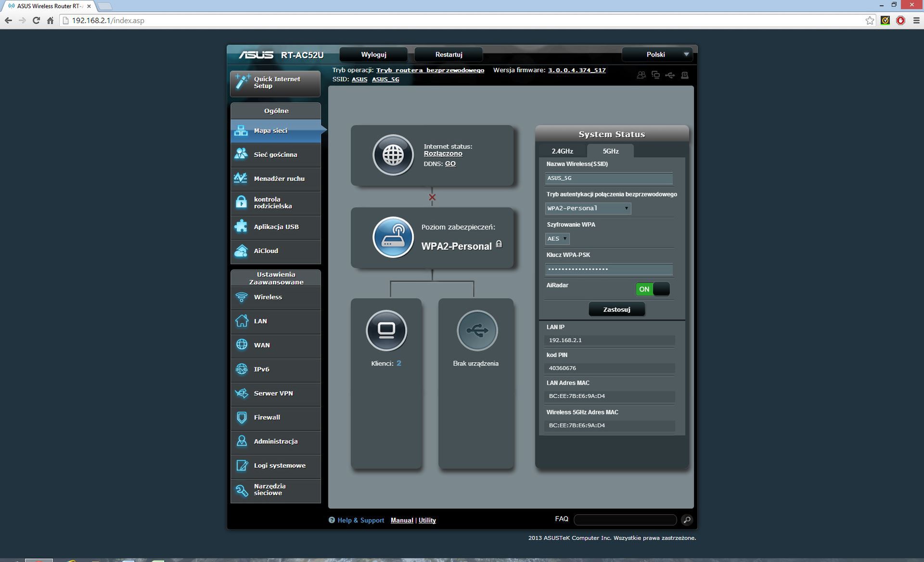Open Menadżer ruchu menu item
The width and height of the screenshot is (924, 562).
point(275,179)
